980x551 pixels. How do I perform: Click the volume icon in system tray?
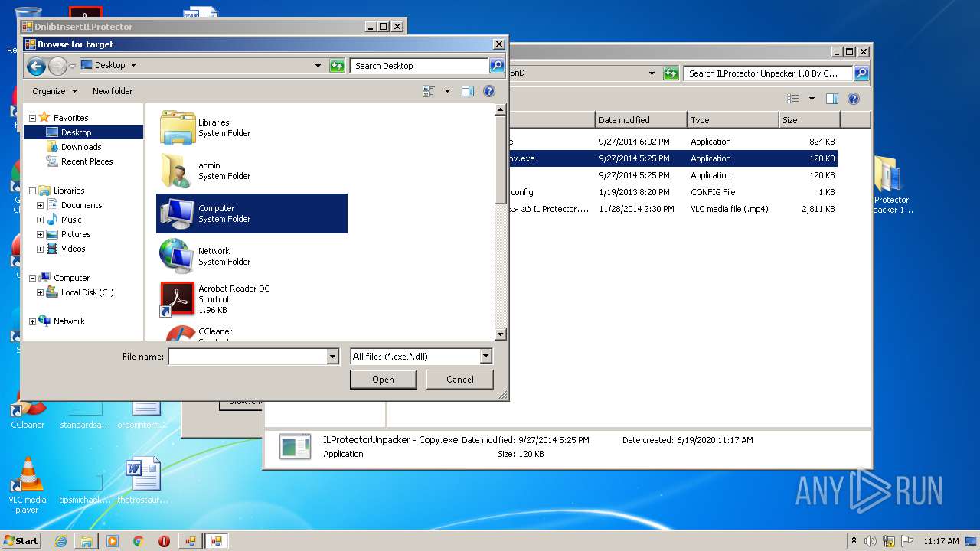click(870, 541)
